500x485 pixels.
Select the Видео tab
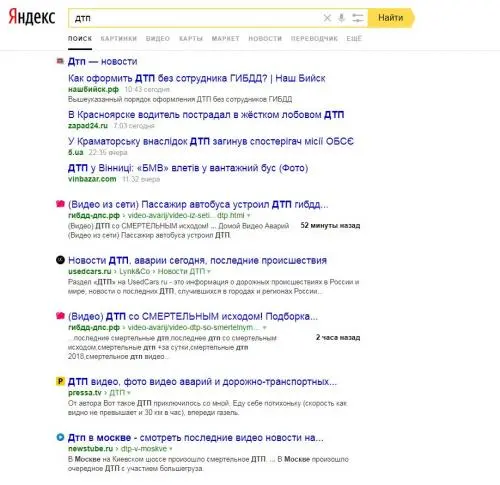158,39
